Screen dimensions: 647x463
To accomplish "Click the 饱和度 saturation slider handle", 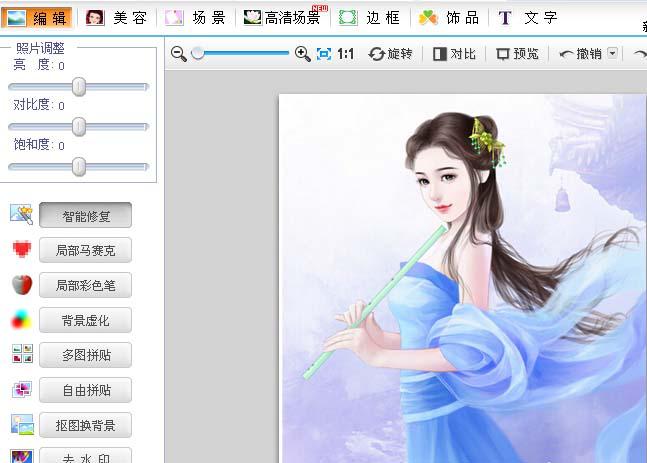I will click(x=78, y=167).
